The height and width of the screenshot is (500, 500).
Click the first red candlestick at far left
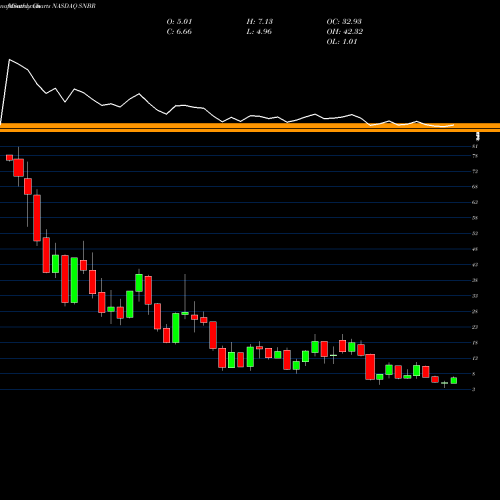tap(9, 158)
